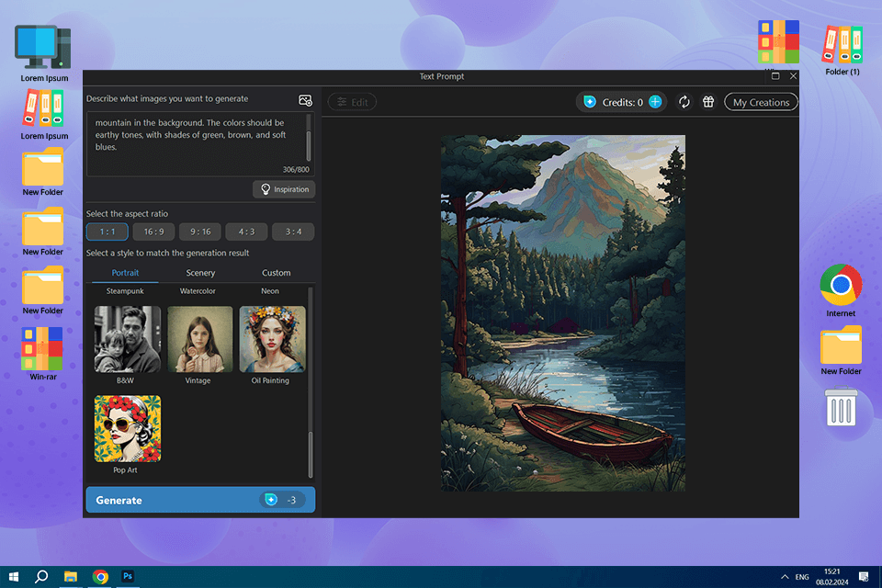This screenshot has width=882, height=588.
Task: Open Photoshop from the taskbar
Action: pyautogui.click(x=128, y=576)
